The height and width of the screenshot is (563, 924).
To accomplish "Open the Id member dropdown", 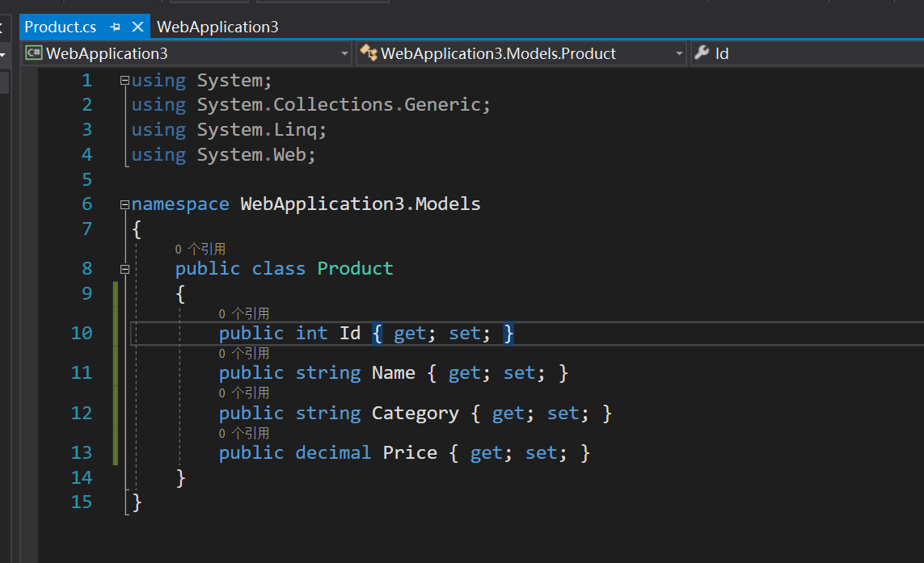I will (808, 54).
